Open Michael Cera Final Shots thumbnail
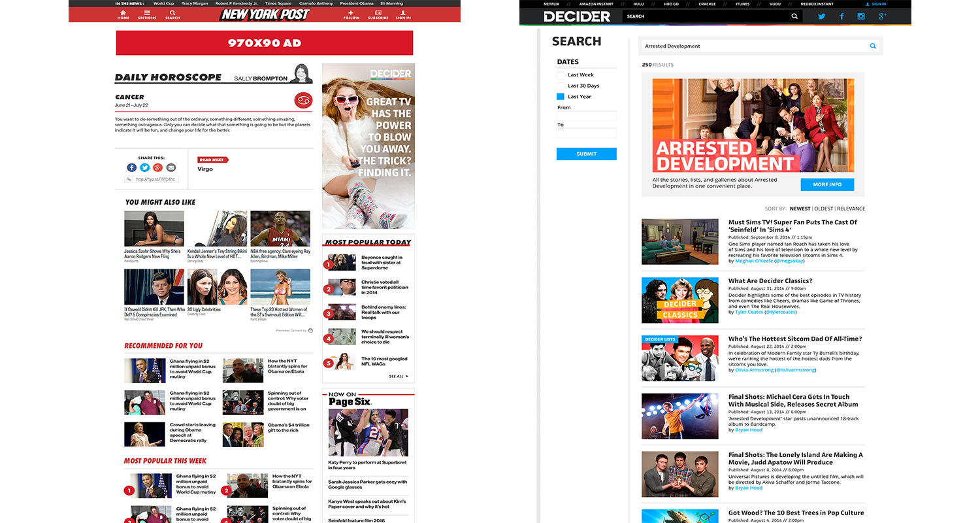This screenshot has width=980, height=523. (680, 416)
